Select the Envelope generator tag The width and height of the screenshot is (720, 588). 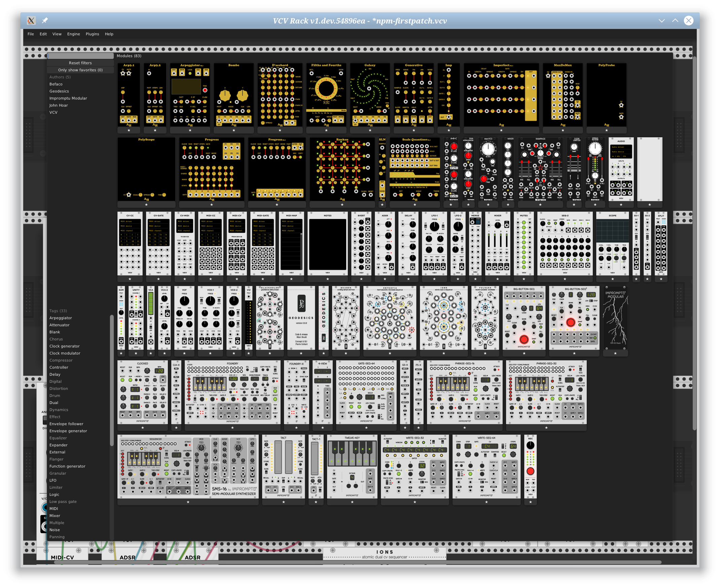tap(68, 431)
